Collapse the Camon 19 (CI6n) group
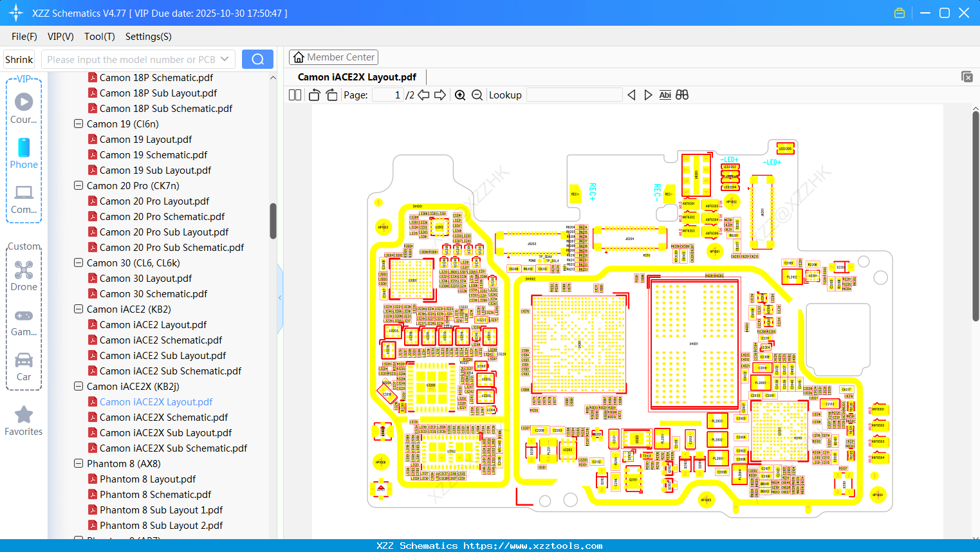The height and width of the screenshot is (552, 980). pyautogui.click(x=79, y=124)
